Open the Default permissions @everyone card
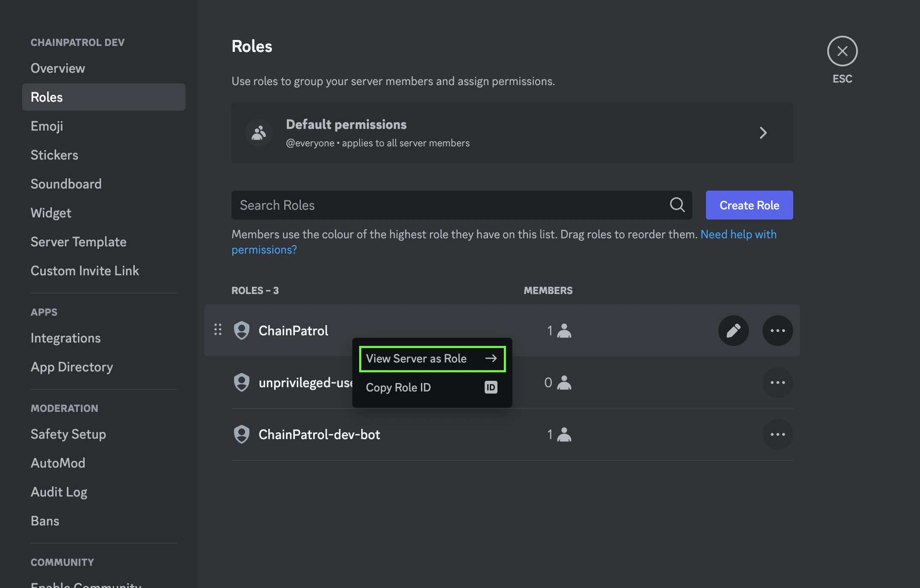920x588 pixels. [512, 133]
